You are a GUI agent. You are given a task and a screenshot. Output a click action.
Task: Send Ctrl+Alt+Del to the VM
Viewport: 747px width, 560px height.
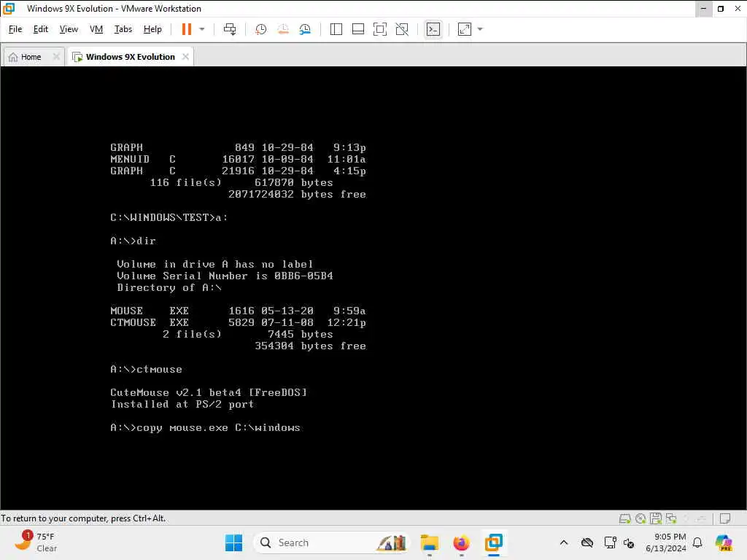coord(230,29)
